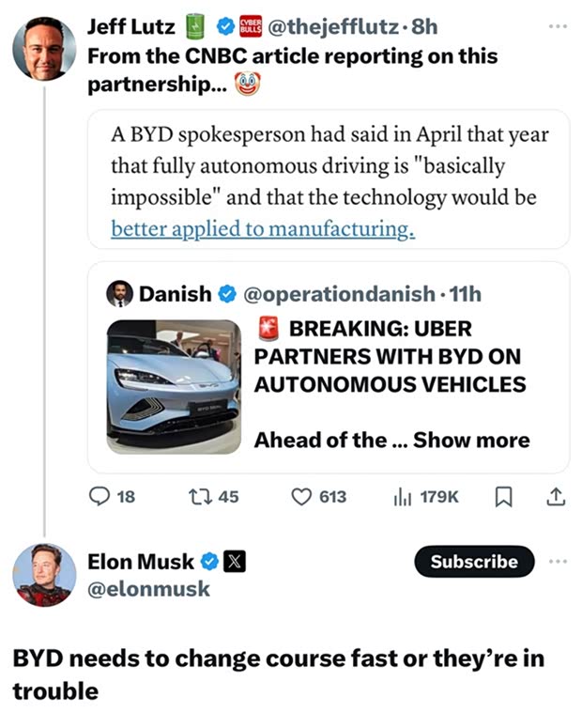Open more options on Jeff Lutz's tweet
The width and height of the screenshot is (582, 728).
coord(559,25)
